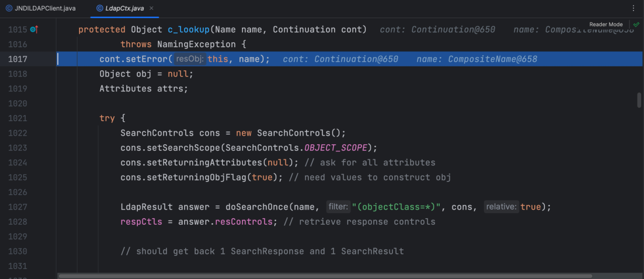Click the JNDILDAPClient.java class file icon
644x279 pixels.
(9, 8)
